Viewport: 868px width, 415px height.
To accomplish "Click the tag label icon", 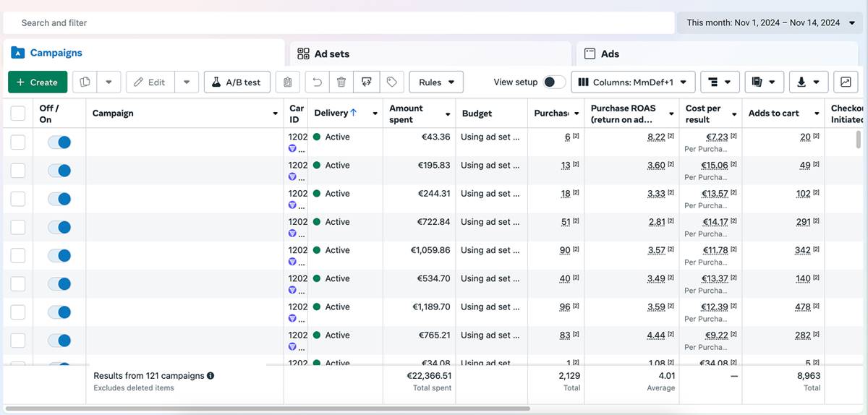I will click(391, 82).
